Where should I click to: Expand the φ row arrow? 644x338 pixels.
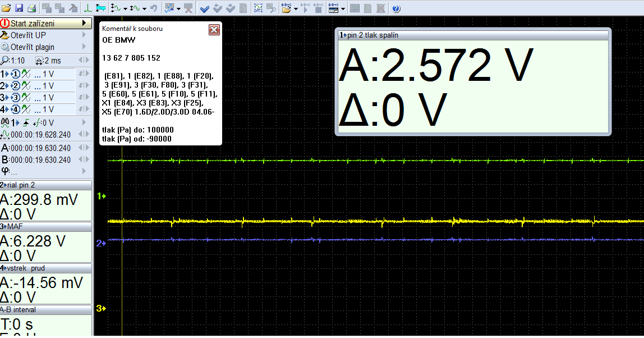pos(84,171)
